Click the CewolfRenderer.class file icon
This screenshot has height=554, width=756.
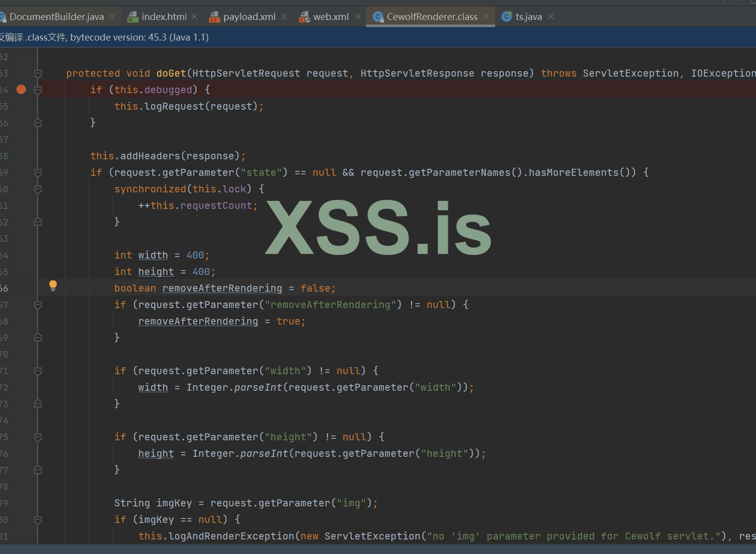coord(378,17)
